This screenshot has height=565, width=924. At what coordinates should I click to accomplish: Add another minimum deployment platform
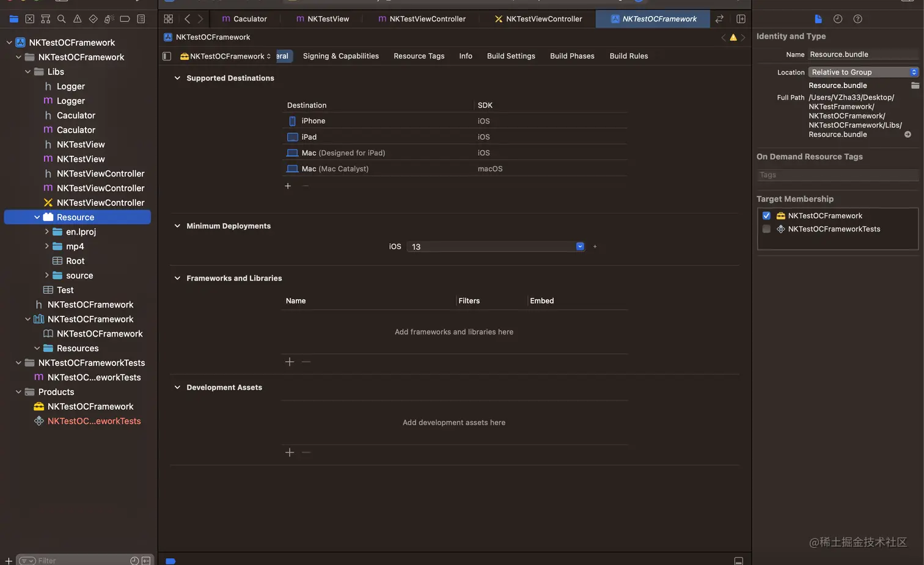click(x=595, y=247)
